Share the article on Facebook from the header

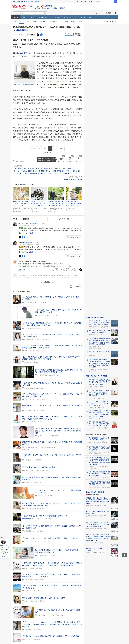pos(41,35)
